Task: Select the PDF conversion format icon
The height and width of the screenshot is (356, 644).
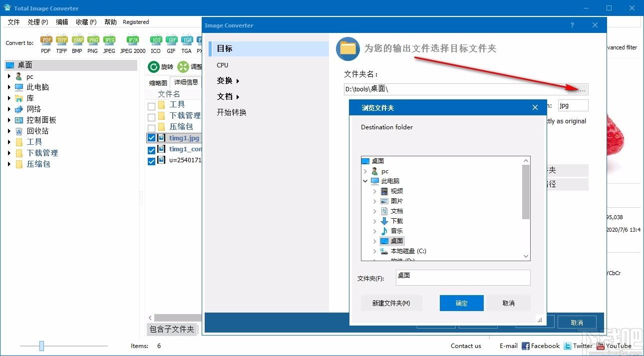Action: (46, 40)
